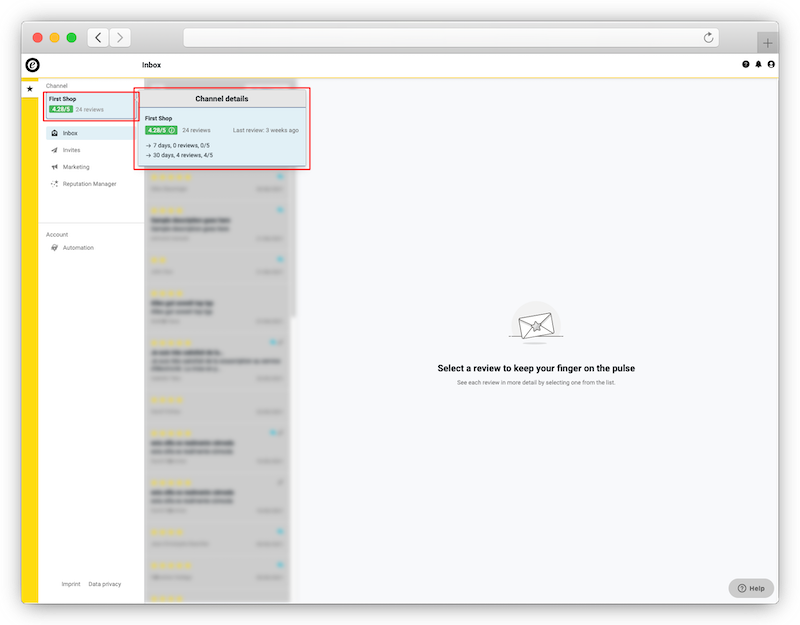
Task: Click 'Select a review' heading text
Action: point(536,368)
